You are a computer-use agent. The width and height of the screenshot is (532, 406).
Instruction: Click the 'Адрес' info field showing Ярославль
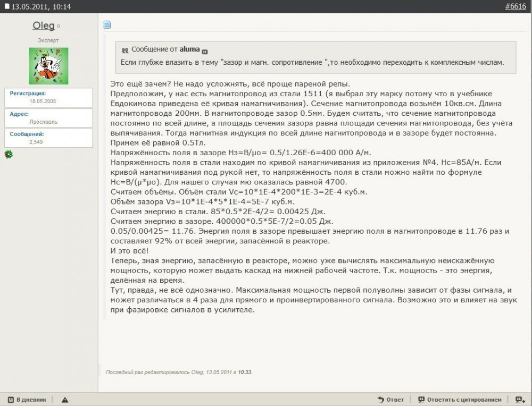pos(49,117)
